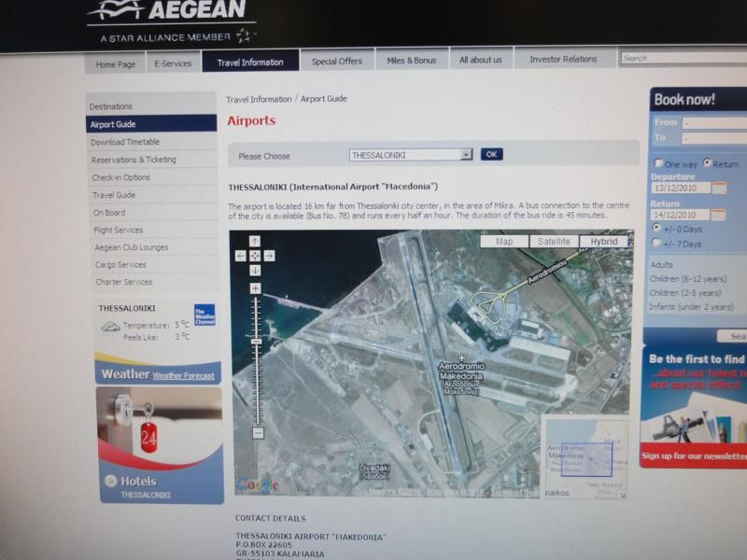Click Airport Guide in the breadcrumb
747x560 pixels.
point(323,99)
